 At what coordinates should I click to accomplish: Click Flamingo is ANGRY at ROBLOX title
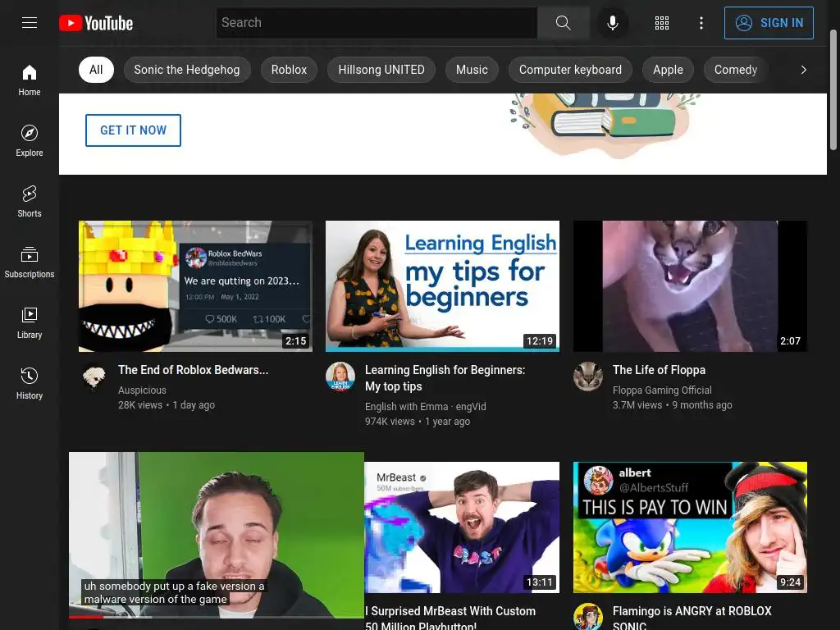point(692,617)
